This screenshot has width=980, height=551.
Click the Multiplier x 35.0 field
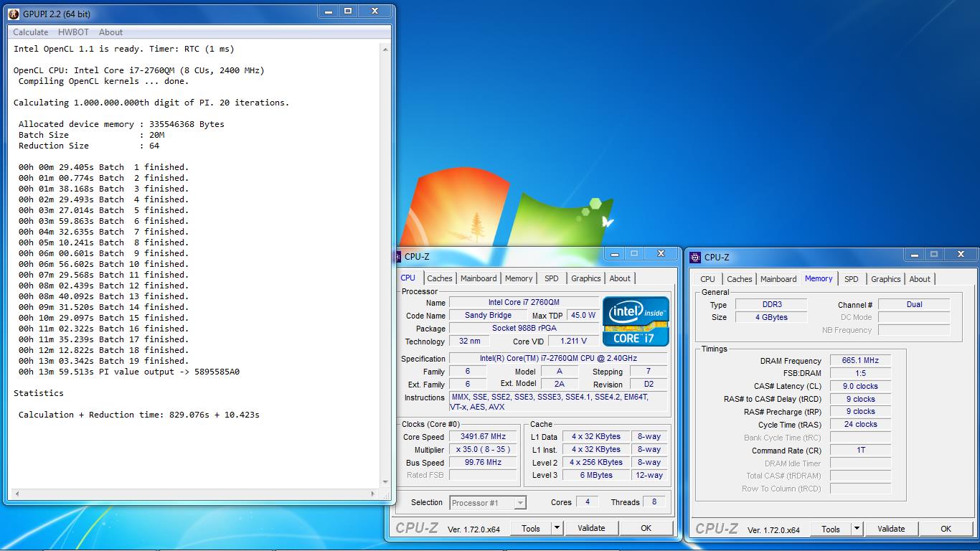(x=483, y=449)
